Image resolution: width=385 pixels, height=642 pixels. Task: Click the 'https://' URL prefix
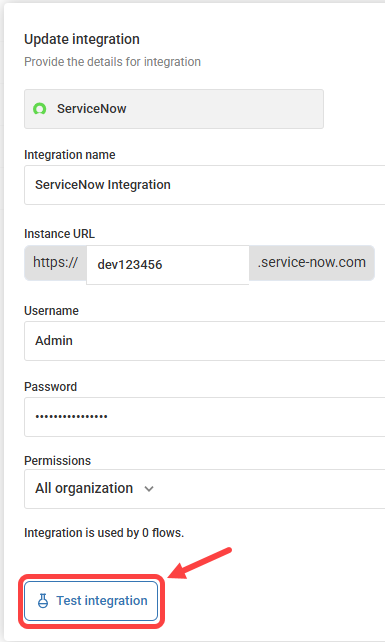tap(55, 262)
